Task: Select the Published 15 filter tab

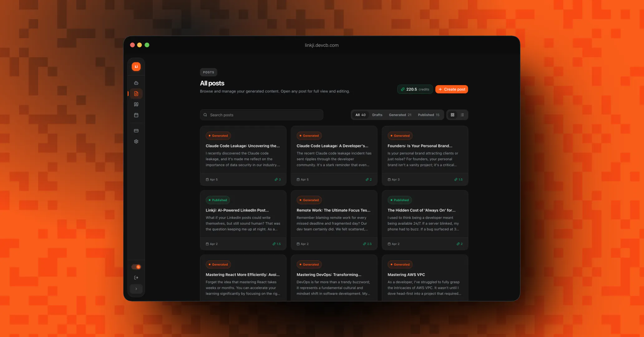Action: point(429,115)
